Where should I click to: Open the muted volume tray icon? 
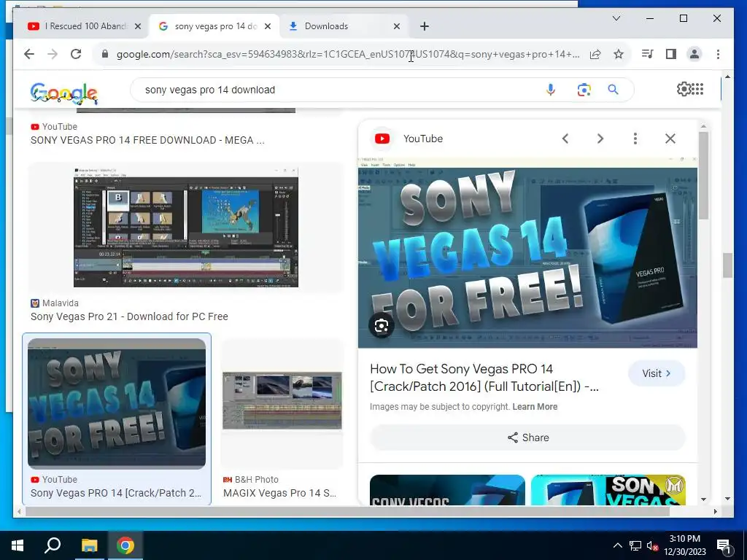coord(653,545)
